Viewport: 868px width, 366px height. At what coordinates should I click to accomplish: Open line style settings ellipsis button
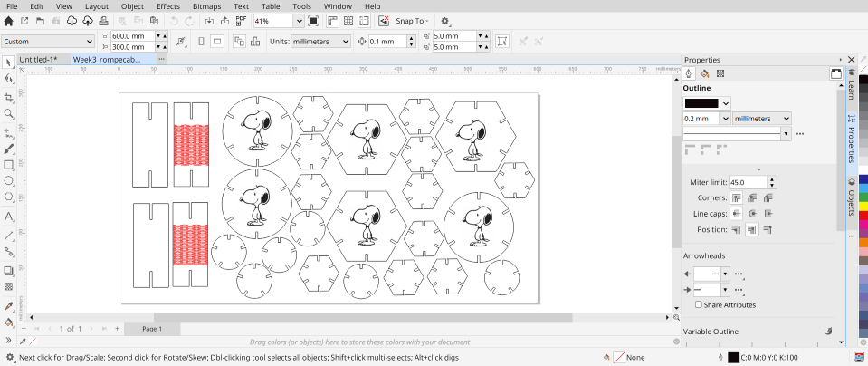click(x=800, y=133)
